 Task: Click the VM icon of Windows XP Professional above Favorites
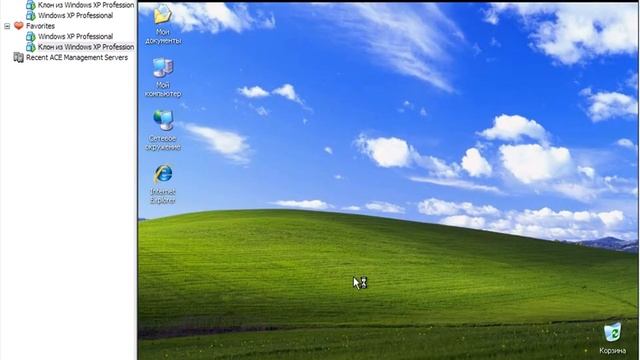coord(31,15)
